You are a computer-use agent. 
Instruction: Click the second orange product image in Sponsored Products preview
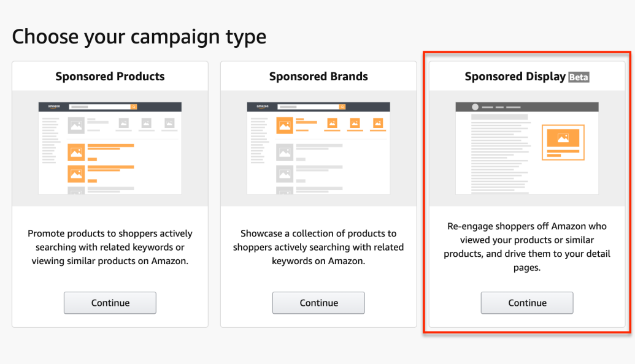click(76, 174)
